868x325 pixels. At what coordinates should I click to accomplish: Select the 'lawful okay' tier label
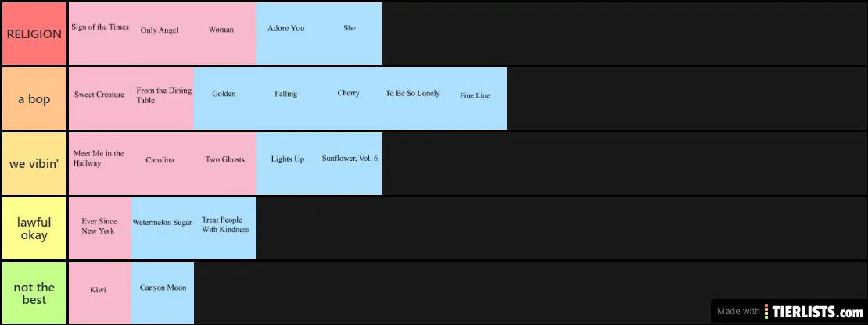[x=34, y=228]
